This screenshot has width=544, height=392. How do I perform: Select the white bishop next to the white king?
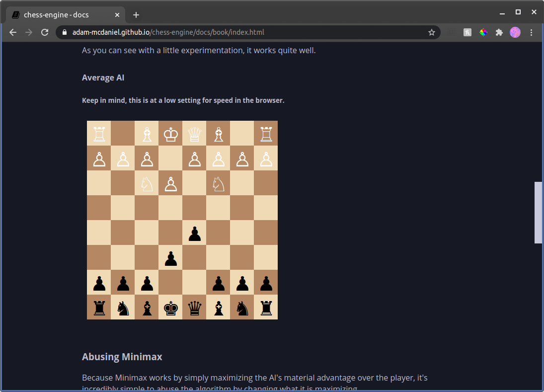coord(147,134)
